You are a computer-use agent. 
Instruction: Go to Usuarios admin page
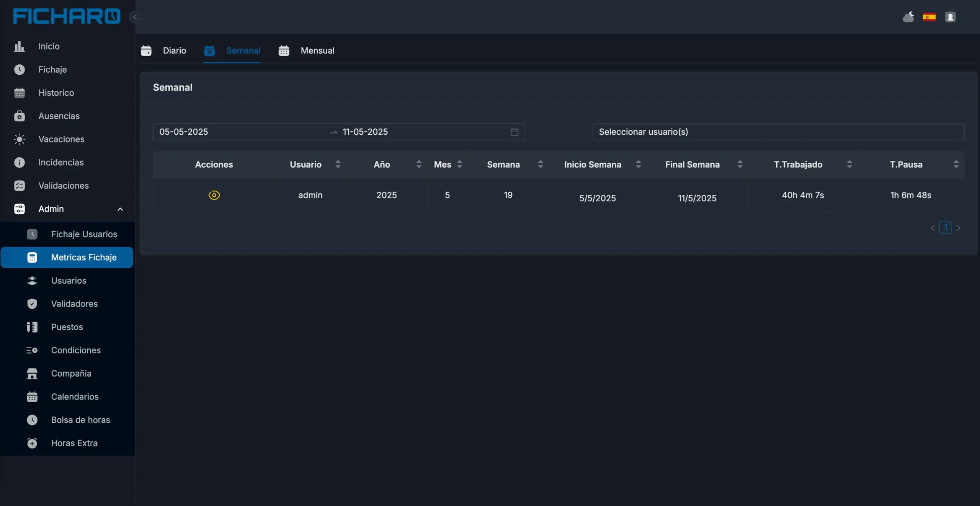[69, 281]
